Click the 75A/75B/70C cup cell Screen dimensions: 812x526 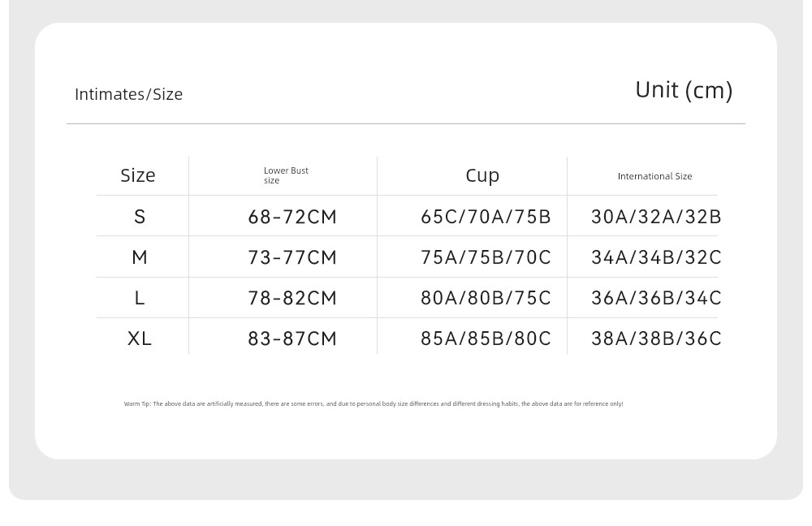(486, 257)
